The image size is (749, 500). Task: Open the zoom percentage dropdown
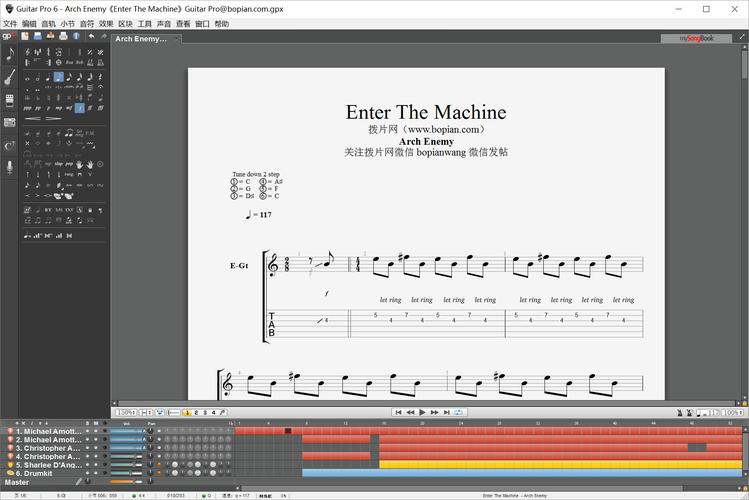(x=127, y=412)
